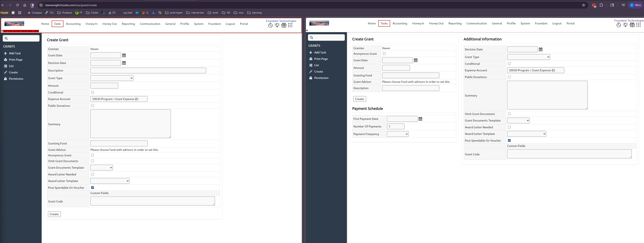The image size is (644, 243).
Task: Open Communication menu in right page
Action: tap(477, 24)
